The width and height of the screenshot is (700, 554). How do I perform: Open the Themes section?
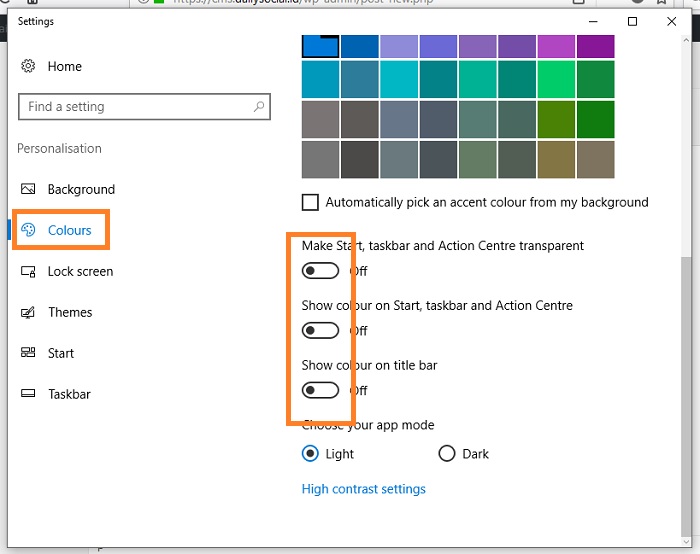[70, 312]
